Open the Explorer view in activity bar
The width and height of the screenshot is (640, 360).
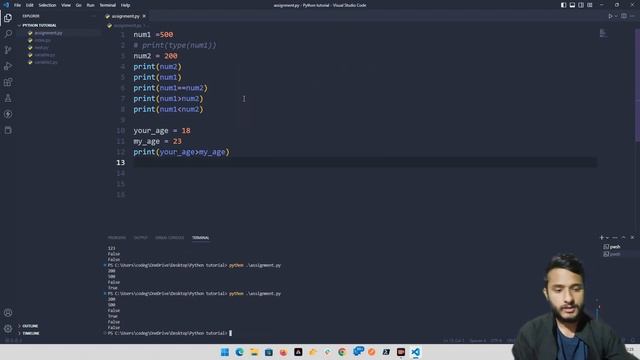pos(8,18)
